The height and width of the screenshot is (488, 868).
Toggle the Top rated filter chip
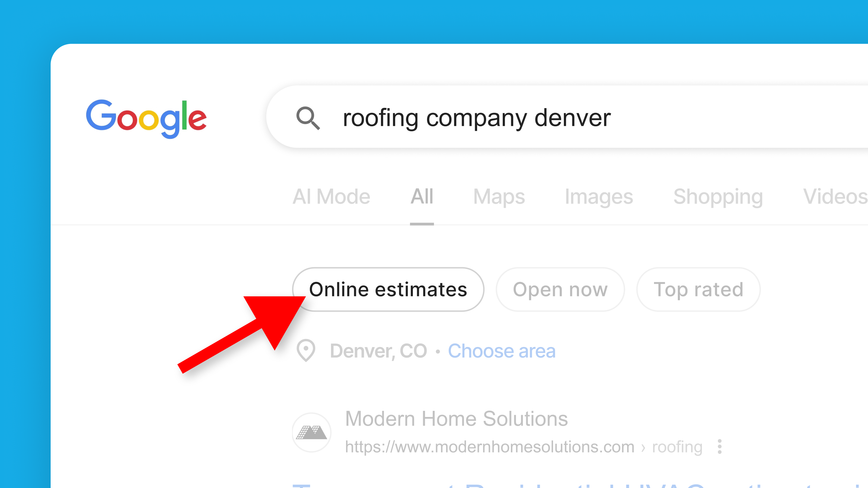pos(698,289)
